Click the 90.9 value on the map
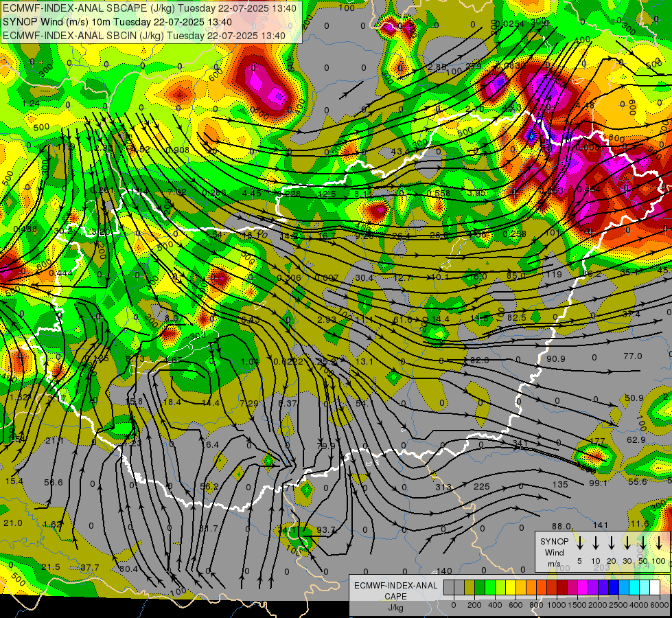 (556, 358)
